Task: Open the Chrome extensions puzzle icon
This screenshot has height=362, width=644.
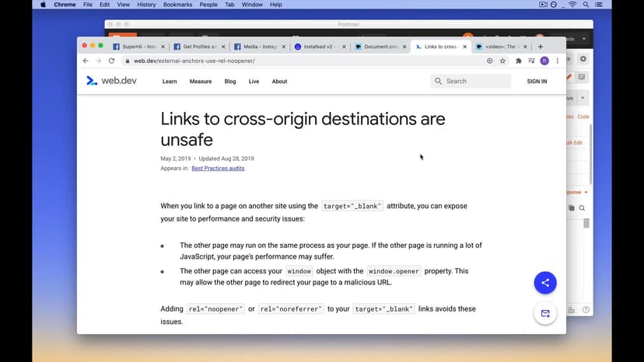Action: tap(519, 61)
